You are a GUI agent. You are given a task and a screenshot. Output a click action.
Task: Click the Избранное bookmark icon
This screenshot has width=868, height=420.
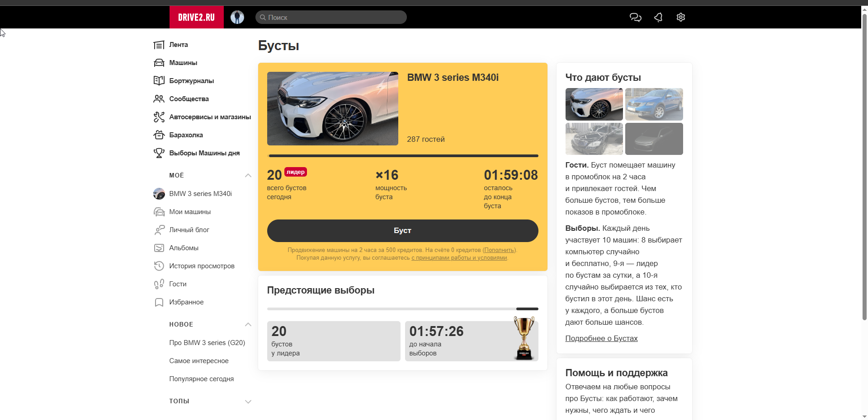(x=159, y=302)
